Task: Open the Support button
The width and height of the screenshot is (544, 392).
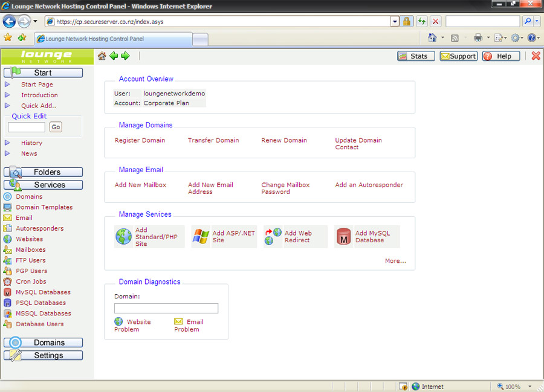Action: point(458,56)
